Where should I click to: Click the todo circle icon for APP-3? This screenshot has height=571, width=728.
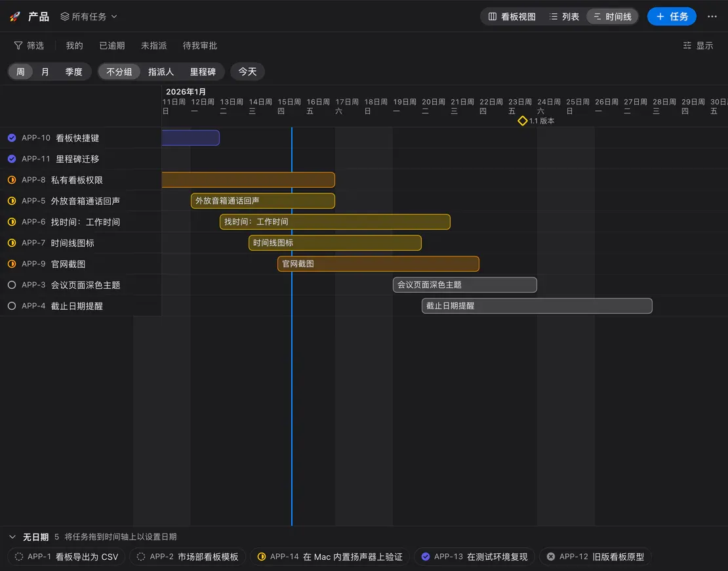[12, 285]
